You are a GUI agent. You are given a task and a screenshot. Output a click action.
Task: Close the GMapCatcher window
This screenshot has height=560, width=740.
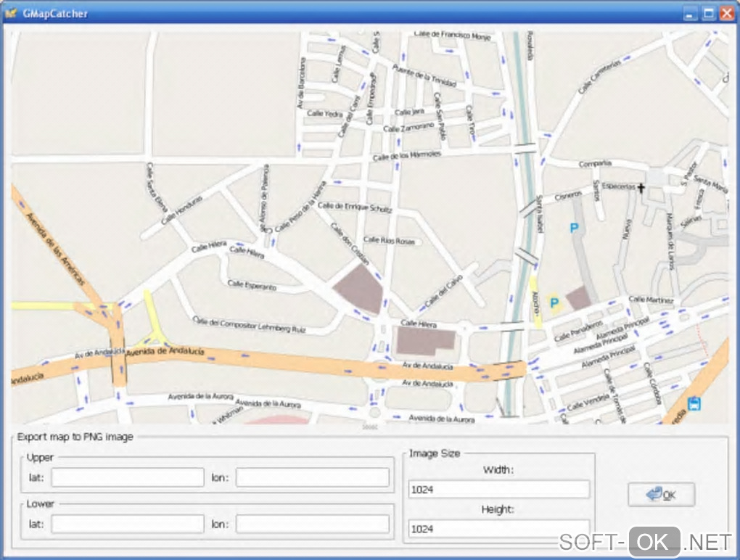coord(727,13)
